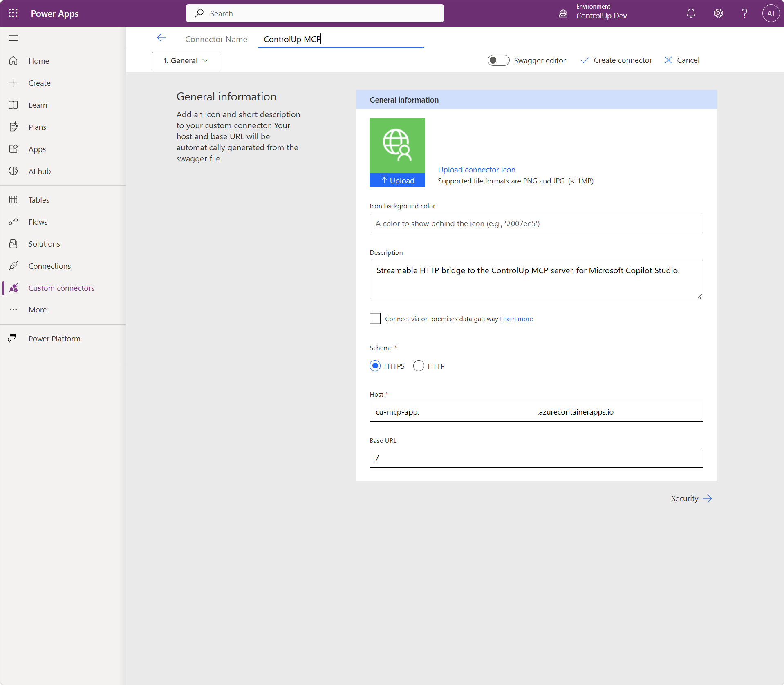The height and width of the screenshot is (685, 784).
Task: Click the Base URL input field
Action: 536,458
